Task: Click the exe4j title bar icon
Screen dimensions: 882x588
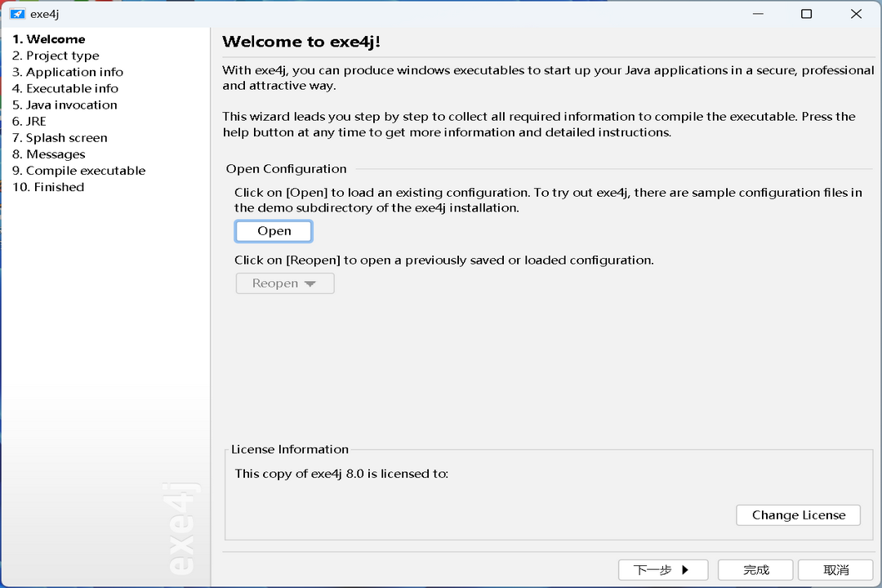Action: coord(17,14)
